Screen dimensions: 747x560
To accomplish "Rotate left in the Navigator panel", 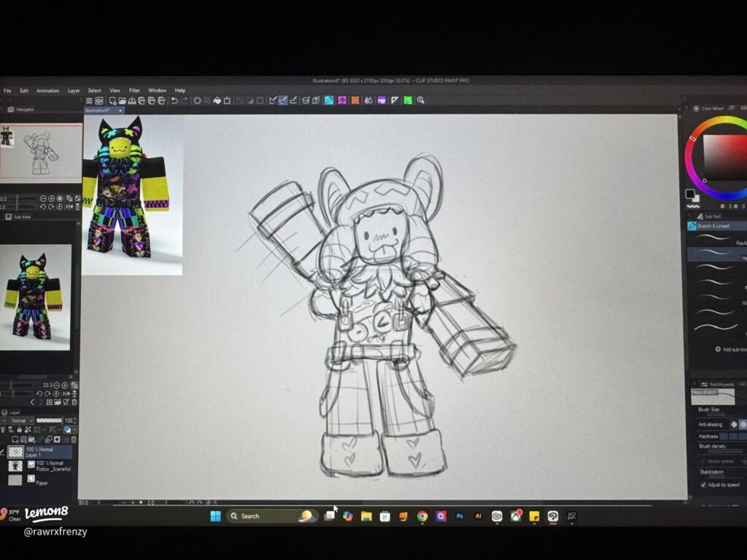I will click(43, 206).
